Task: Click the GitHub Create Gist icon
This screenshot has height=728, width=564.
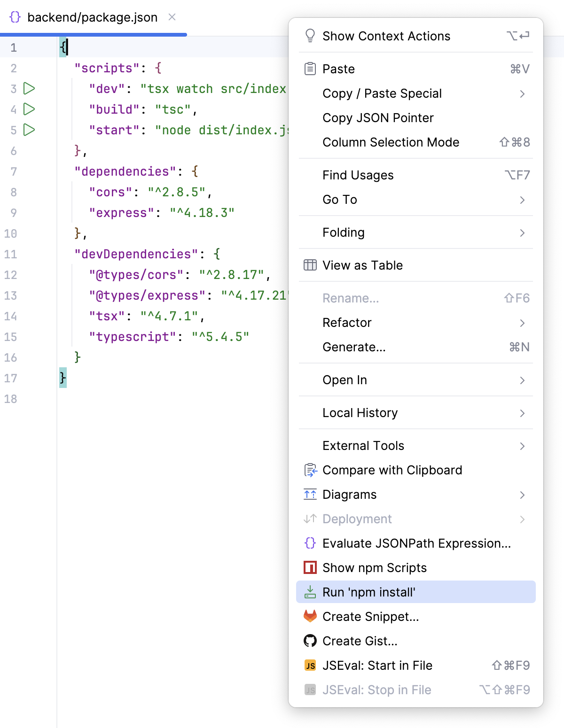Action: tap(310, 641)
